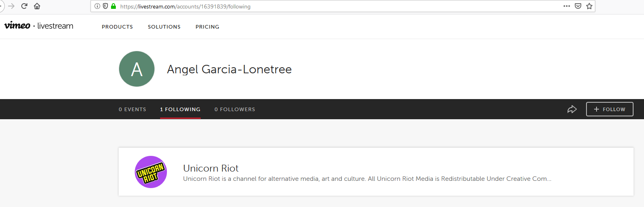
Task: Open the Solutions menu
Action: (x=164, y=27)
